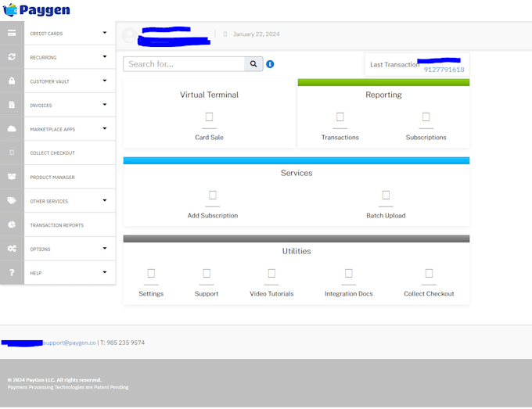Screen dimensions: 532x409
Task: Click the Support icon under Utilities
Action: pos(207,273)
